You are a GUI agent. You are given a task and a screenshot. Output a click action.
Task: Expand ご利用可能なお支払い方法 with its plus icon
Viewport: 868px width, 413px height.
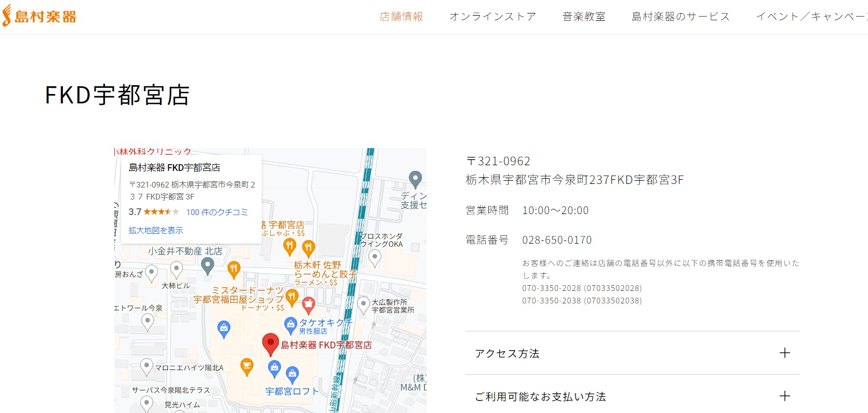pyautogui.click(x=785, y=396)
